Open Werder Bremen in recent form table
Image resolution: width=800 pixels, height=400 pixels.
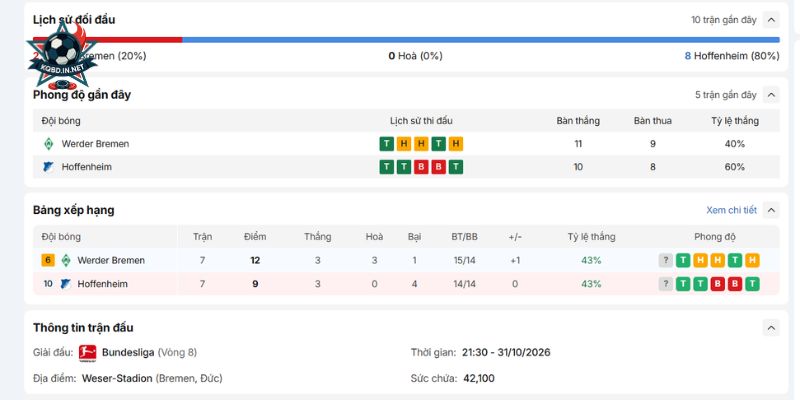point(95,144)
